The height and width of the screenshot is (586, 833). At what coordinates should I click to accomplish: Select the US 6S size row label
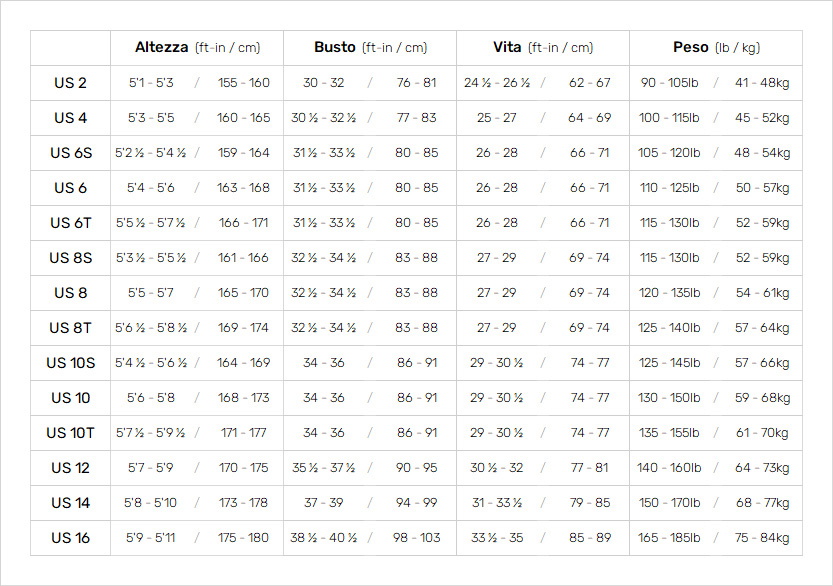pyautogui.click(x=71, y=153)
